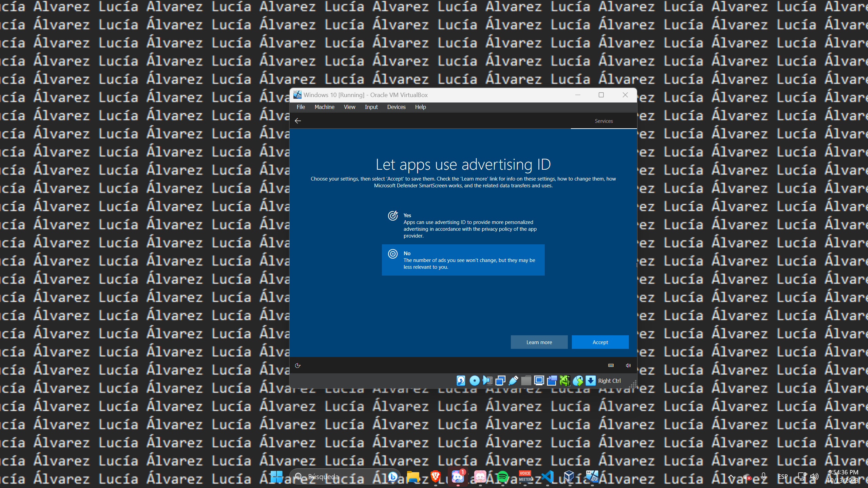Click the Búsqueda search field
The image size is (868, 488).
click(x=339, y=476)
